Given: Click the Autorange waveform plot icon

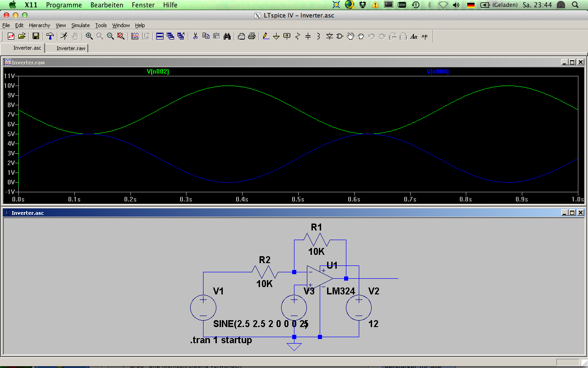Looking at the screenshot, I should click(135, 36).
